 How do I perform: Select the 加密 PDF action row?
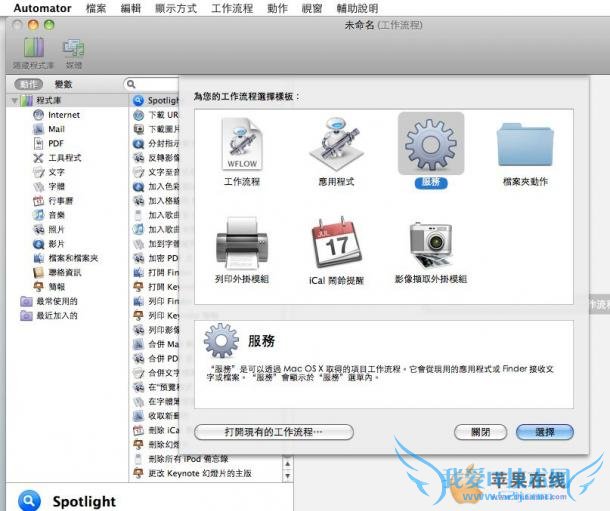[x=156, y=258]
